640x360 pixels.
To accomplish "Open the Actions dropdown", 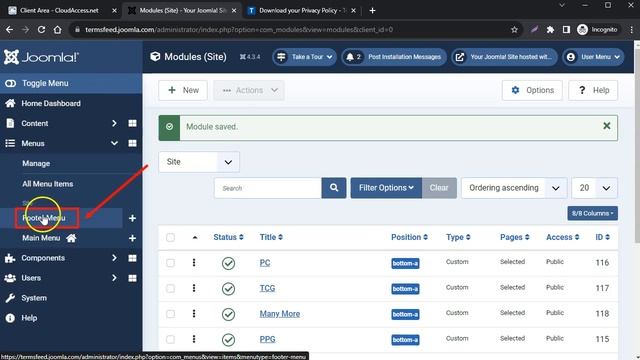I will tap(249, 90).
